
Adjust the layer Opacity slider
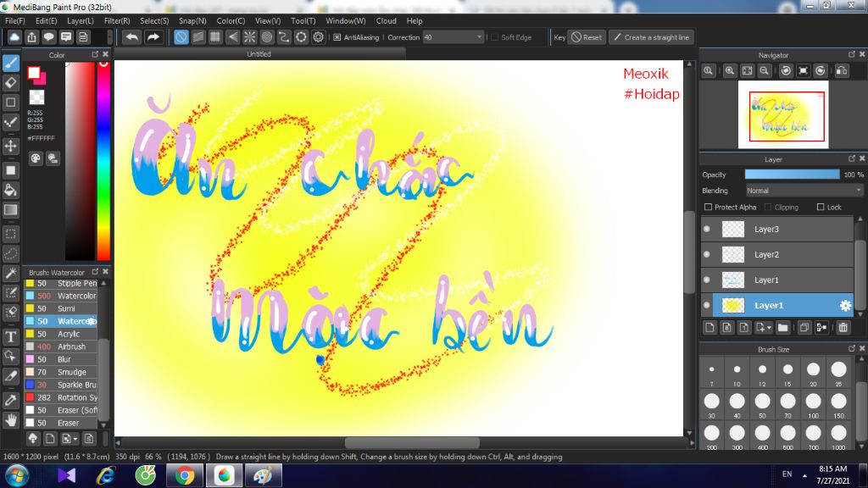tap(793, 175)
